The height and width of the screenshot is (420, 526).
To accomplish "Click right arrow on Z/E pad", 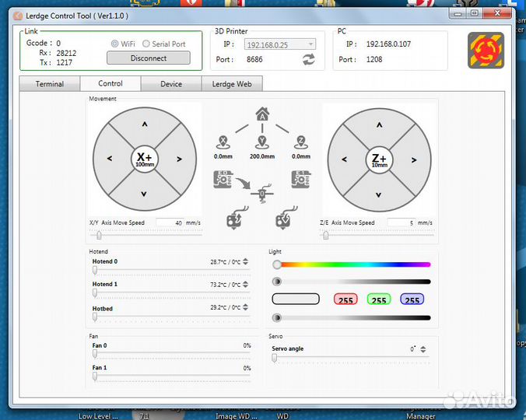I will click(414, 160).
